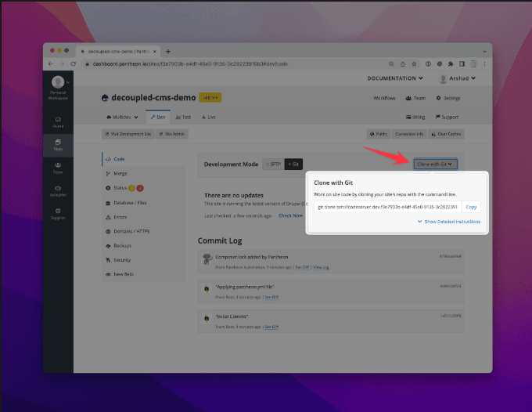Screen dimensions: 532x412
Task: Switch to the Live environment tab
Action: coord(209,117)
